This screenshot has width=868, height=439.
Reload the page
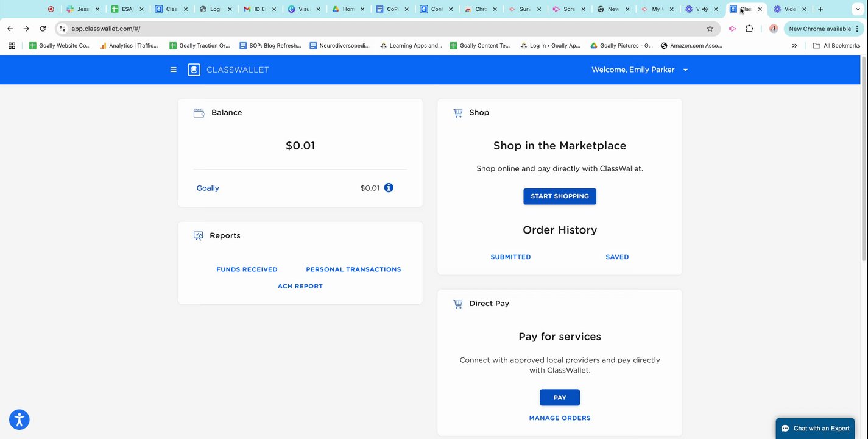(43, 29)
